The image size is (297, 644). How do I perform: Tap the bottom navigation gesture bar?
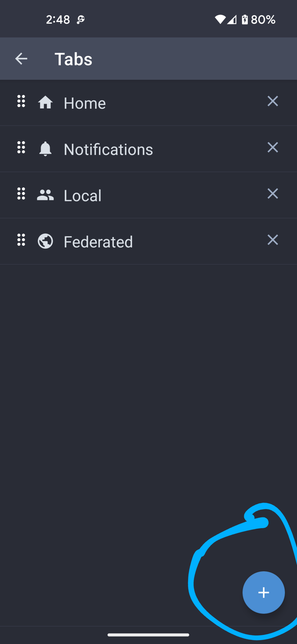[148, 635]
